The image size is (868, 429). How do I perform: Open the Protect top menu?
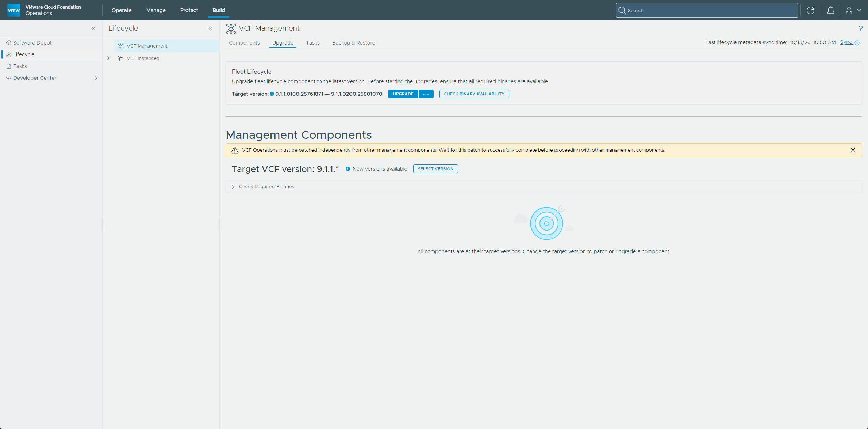(189, 10)
